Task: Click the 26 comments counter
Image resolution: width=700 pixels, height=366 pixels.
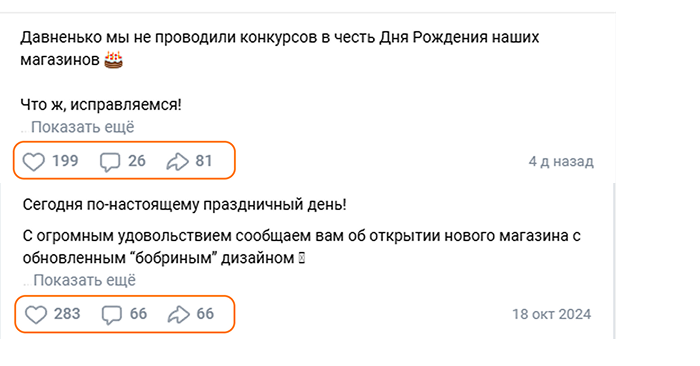Action: tap(137, 161)
